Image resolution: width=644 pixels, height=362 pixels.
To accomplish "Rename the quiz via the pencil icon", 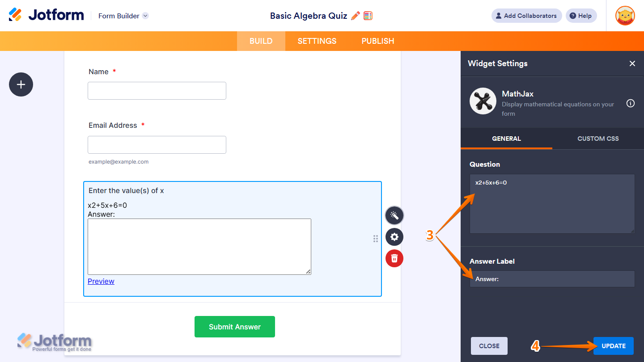I will click(x=356, y=15).
